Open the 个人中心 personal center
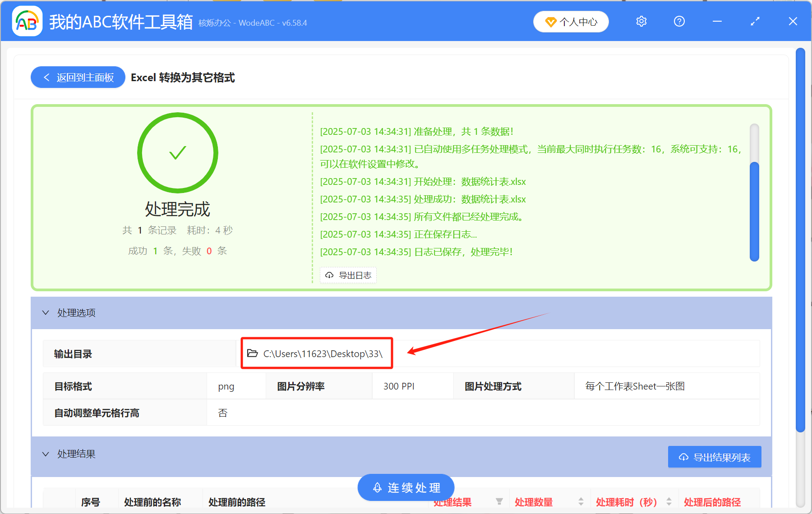The width and height of the screenshot is (812, 514). click(570, 21)
